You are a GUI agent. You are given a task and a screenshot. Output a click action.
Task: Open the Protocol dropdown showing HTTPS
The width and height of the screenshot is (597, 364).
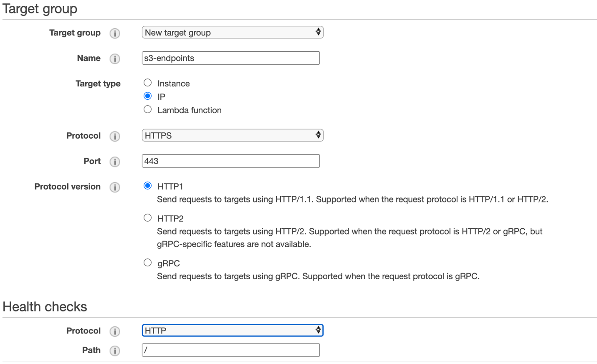232,135
